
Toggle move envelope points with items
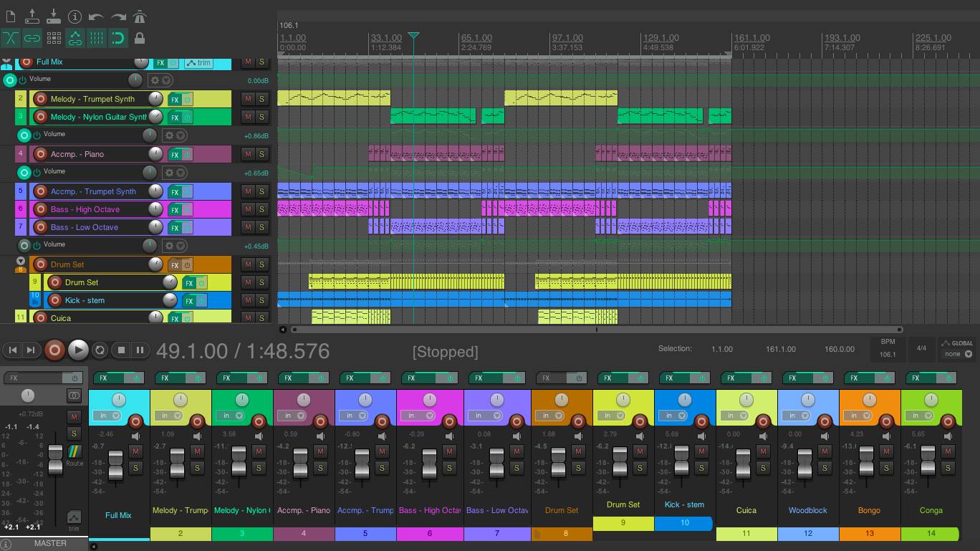tap(75, 38)
